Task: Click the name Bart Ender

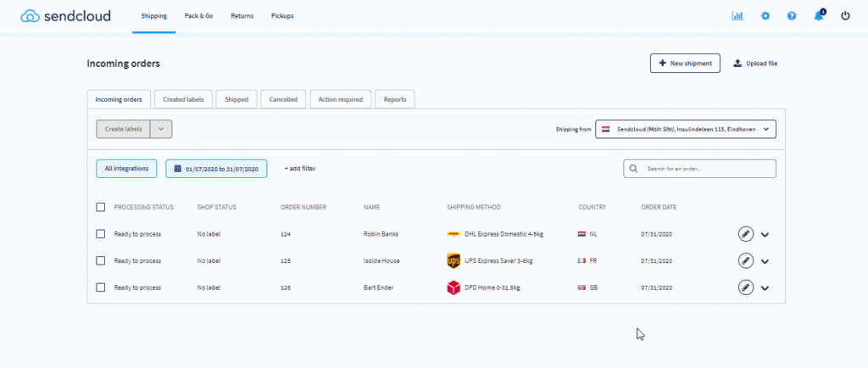Action: (x=378, y=287)
